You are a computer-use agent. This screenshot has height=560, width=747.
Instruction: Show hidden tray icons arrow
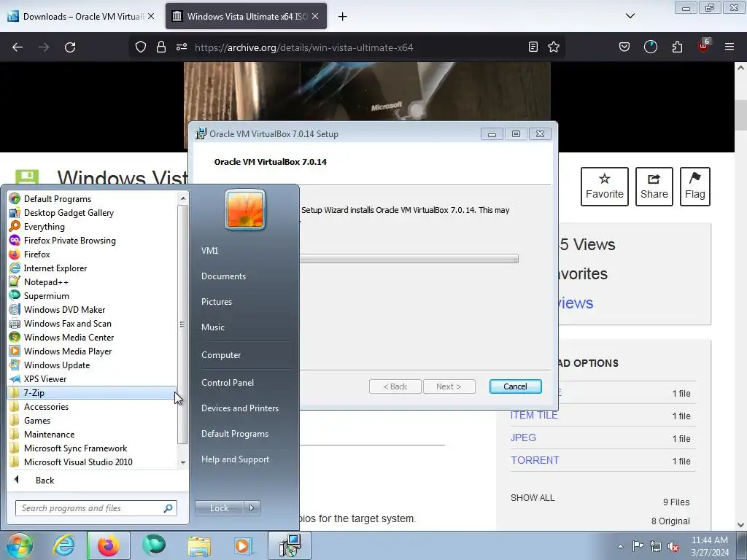pyautogui.click(x=620, y=546)
